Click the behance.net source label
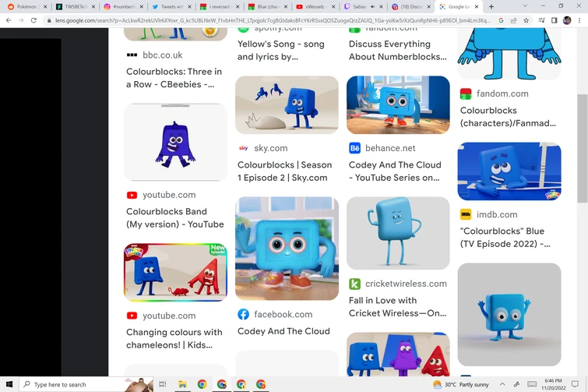This screenshot has height=392, width=588. coord(390,148)
